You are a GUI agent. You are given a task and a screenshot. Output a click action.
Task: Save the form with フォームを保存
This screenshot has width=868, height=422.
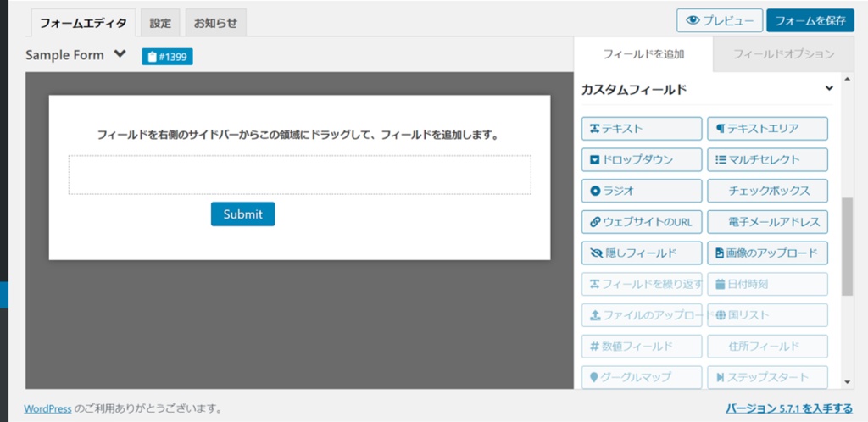[810, 20]
